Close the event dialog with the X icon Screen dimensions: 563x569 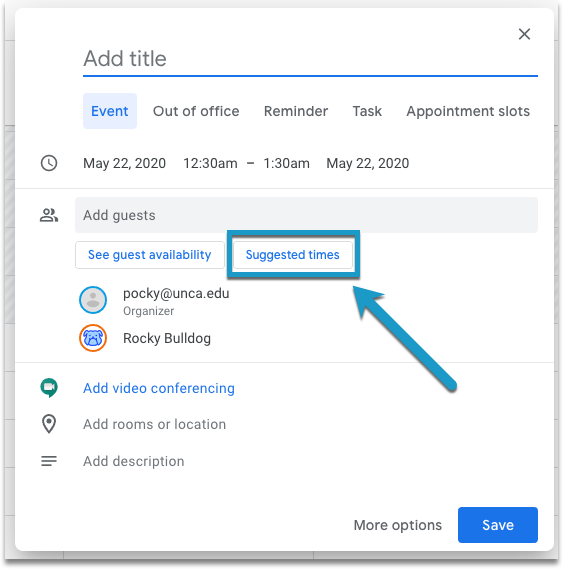524,34
